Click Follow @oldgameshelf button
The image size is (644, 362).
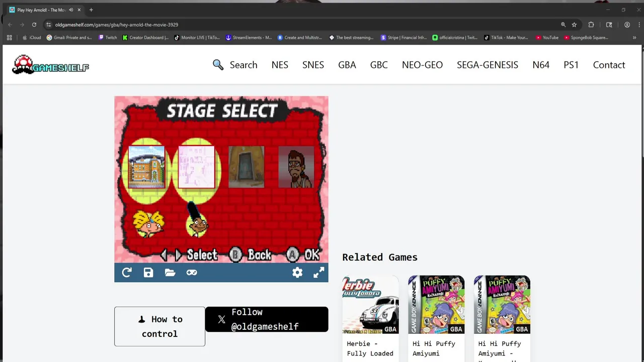pyautogui.click(x=267, y=319)
